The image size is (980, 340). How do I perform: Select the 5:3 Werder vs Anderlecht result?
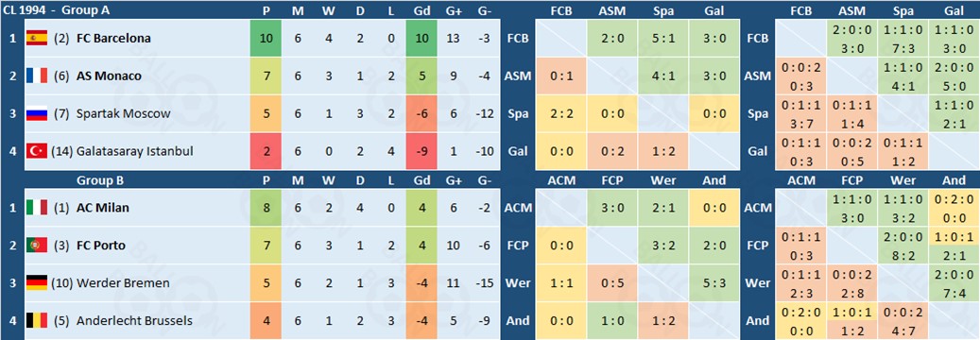pyautogui.click(x=714, y=283)
